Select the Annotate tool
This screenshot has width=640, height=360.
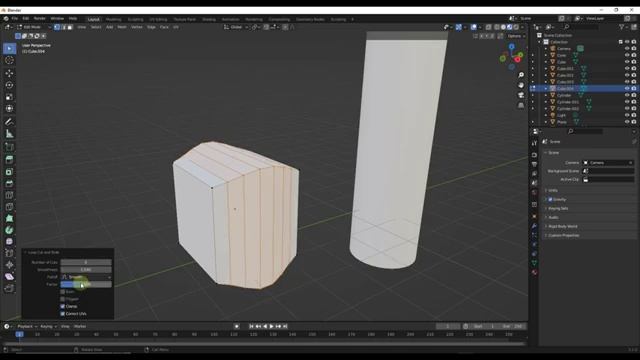click(9, 122)
